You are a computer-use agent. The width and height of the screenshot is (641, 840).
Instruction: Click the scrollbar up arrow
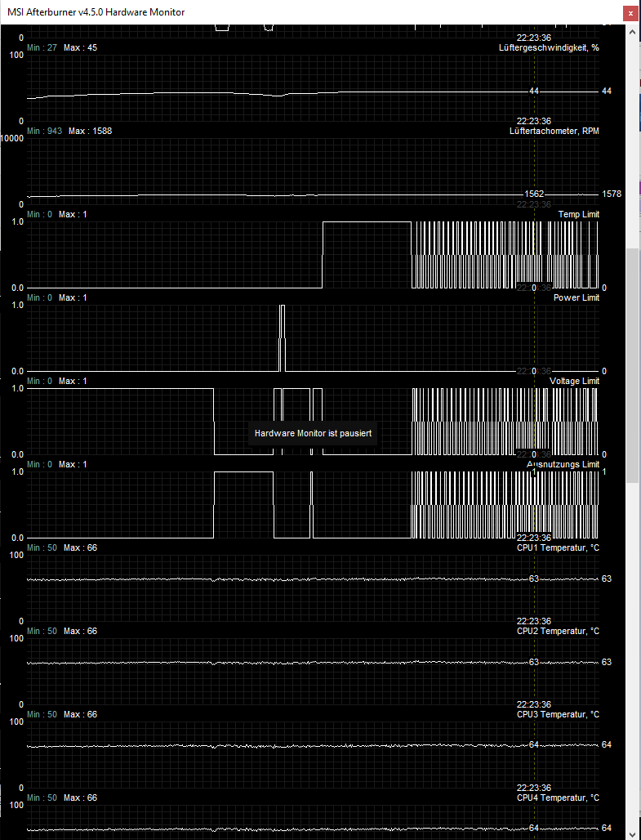632,32
